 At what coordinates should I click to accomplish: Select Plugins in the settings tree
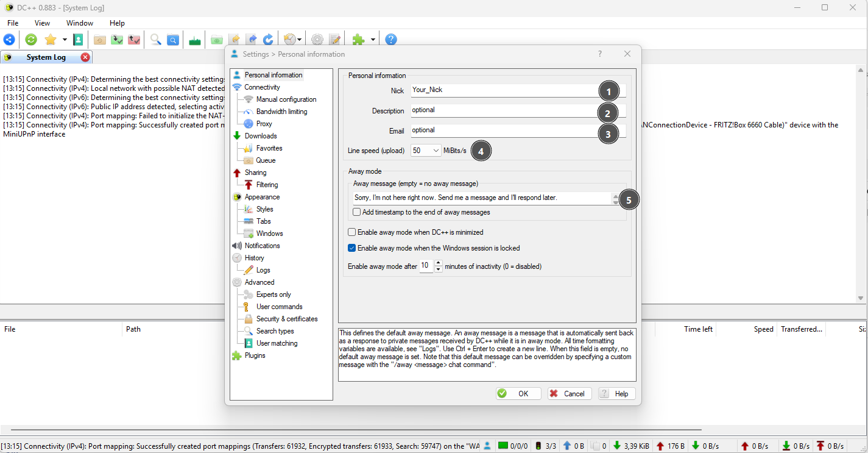[255, 355]
